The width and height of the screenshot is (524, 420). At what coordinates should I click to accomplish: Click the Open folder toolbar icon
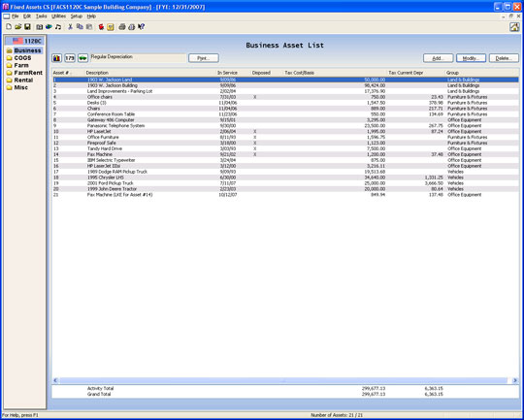(18, 27)
